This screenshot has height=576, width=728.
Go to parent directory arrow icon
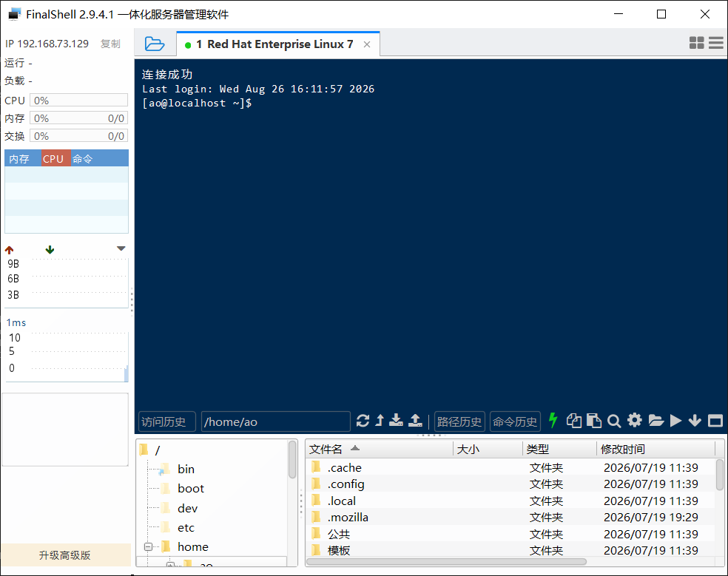(x=380, y=421)
